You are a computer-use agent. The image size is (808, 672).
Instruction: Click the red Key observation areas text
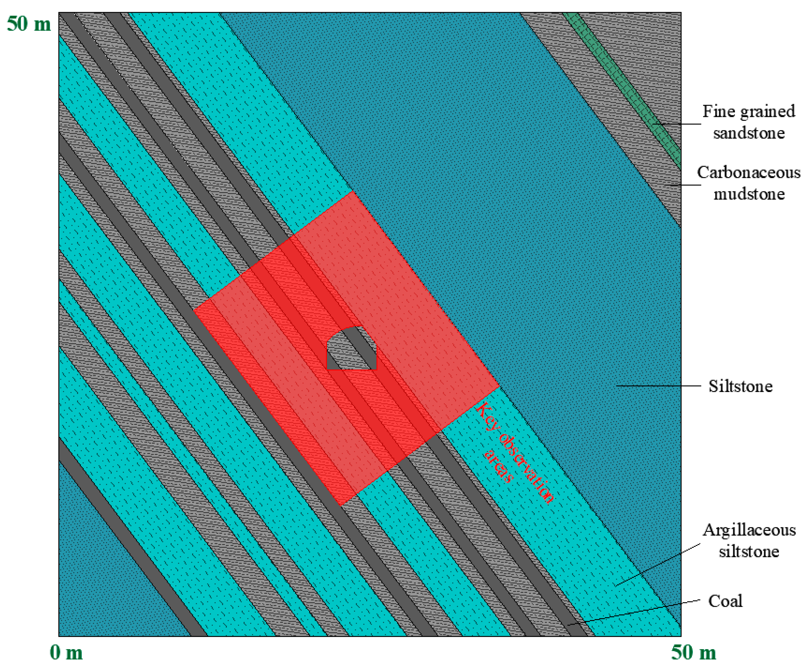(516, 454)
